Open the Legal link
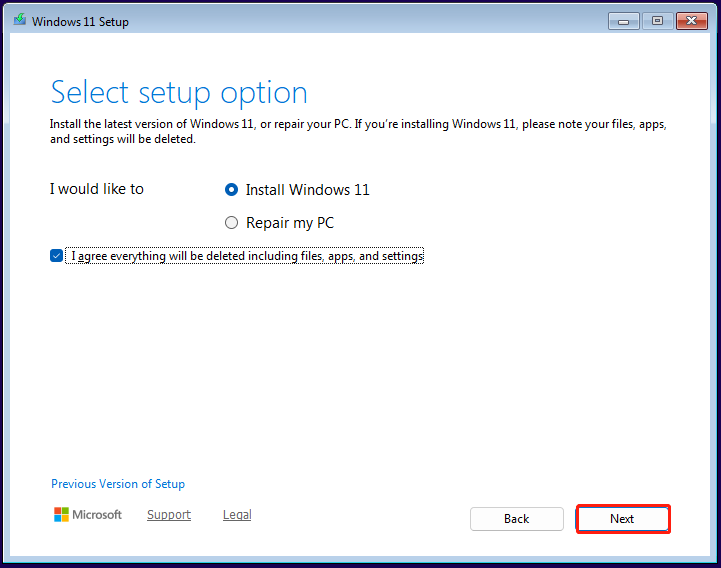This screenshot has height=568, width=721. coord(237,515)
